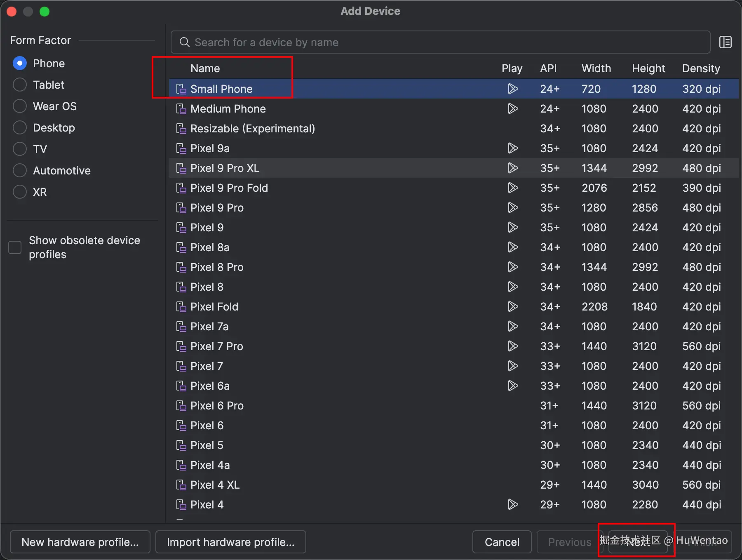Select the Wear OS form factor
The image size is (742, 560).
pos(20,106)
